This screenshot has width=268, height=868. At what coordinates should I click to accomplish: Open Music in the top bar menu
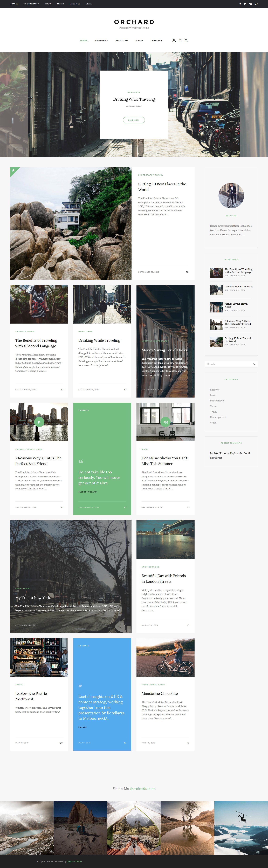click(x=60, y=4)
